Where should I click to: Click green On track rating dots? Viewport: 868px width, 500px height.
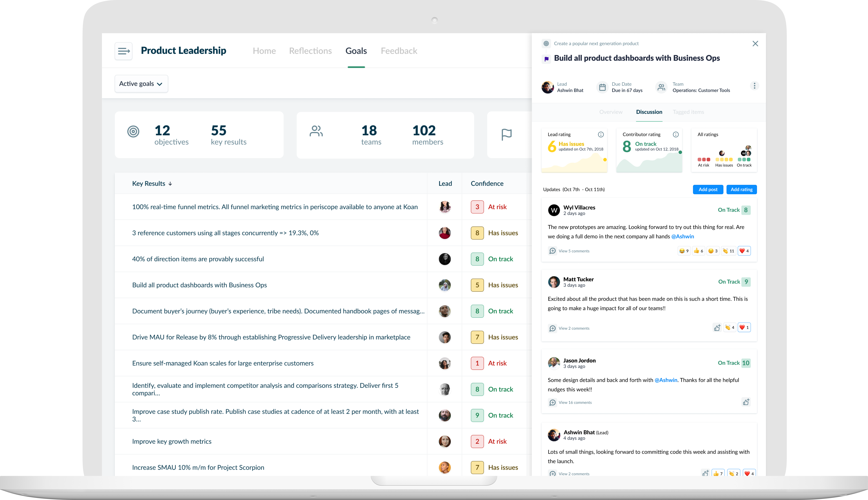(x=744, y=160)
